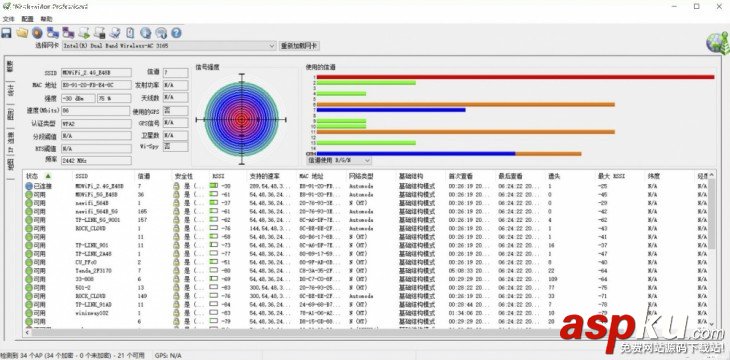This screenshot has width=730, height=360.
Task: Expand the 信道使用 B/G/N dropdown
Action: [367, 160]
